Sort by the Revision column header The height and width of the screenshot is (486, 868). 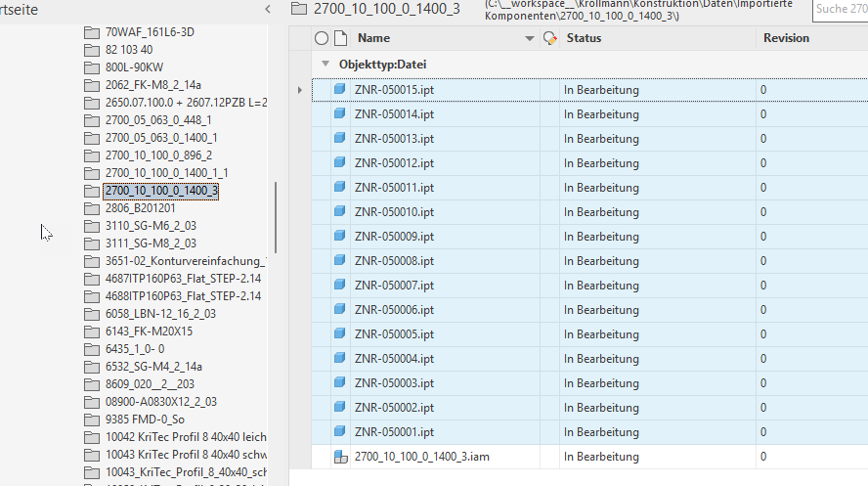(786, 38)
